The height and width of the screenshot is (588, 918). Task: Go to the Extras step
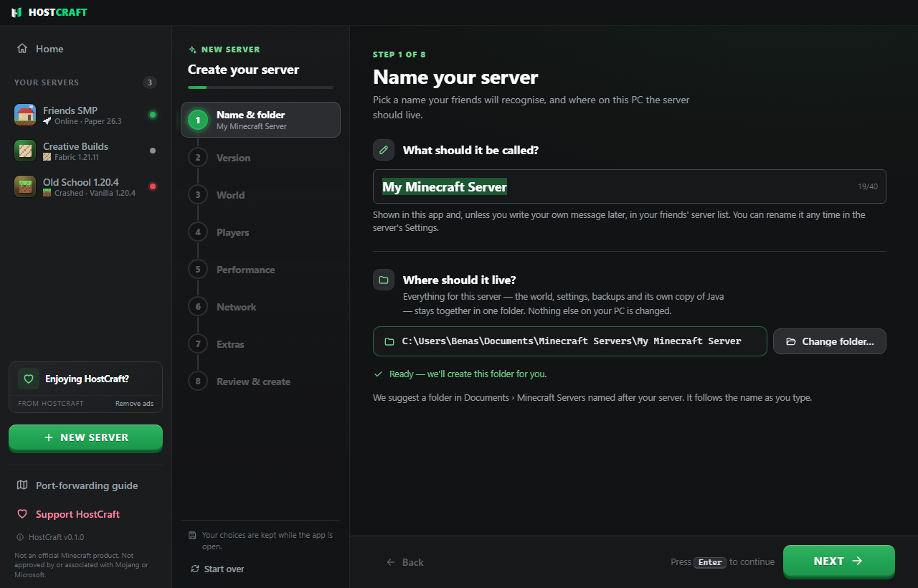[x=260, y=343]
